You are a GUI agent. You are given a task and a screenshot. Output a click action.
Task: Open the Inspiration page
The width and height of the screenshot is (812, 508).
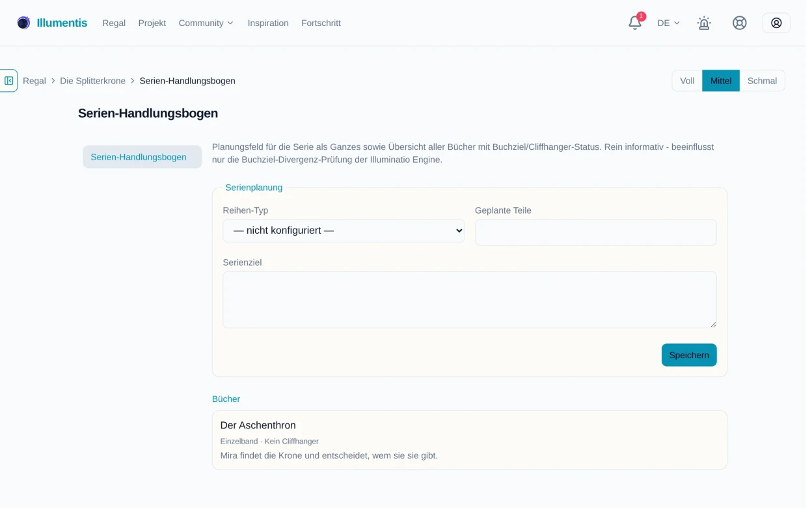(268, 23)
